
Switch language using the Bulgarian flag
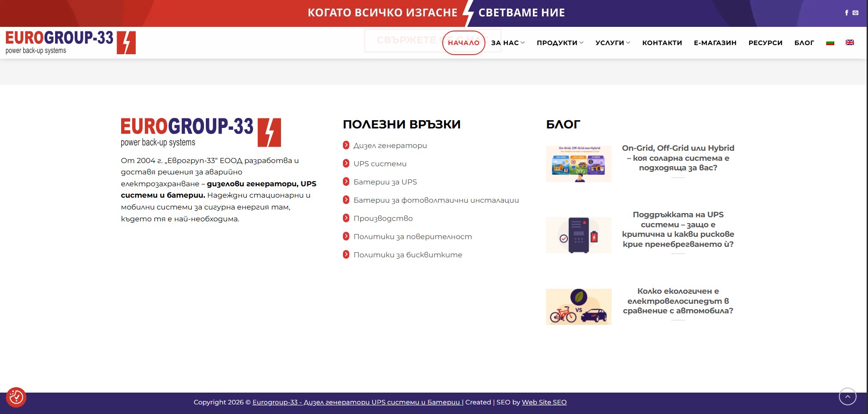point(830,43)
